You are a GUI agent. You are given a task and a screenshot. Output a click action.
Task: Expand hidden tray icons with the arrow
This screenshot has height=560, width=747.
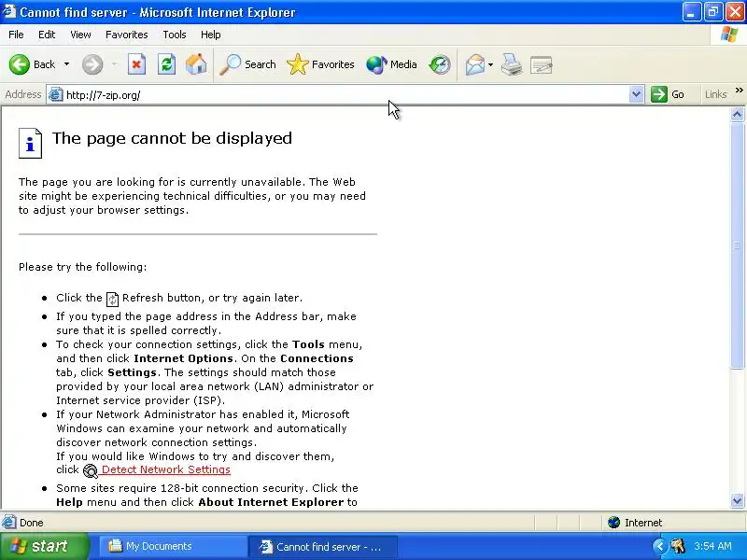pos(659,546)
